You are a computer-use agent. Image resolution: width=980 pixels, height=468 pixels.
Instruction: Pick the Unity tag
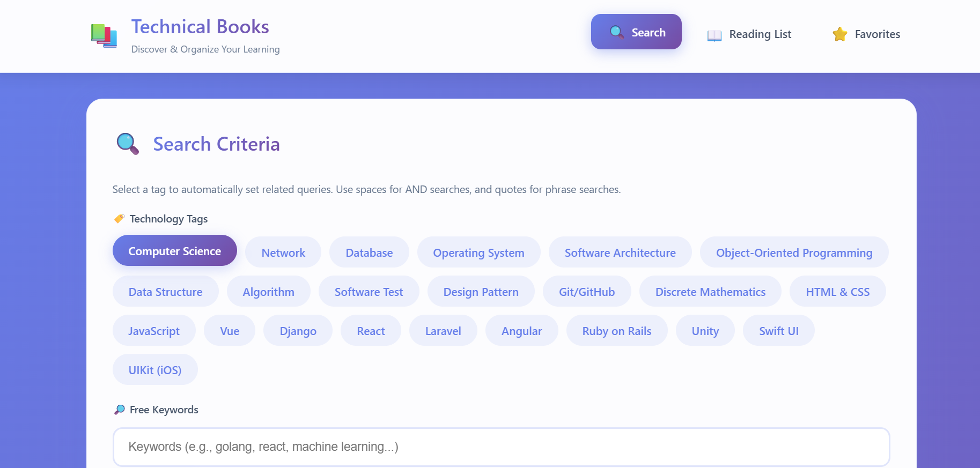[705, 330]
